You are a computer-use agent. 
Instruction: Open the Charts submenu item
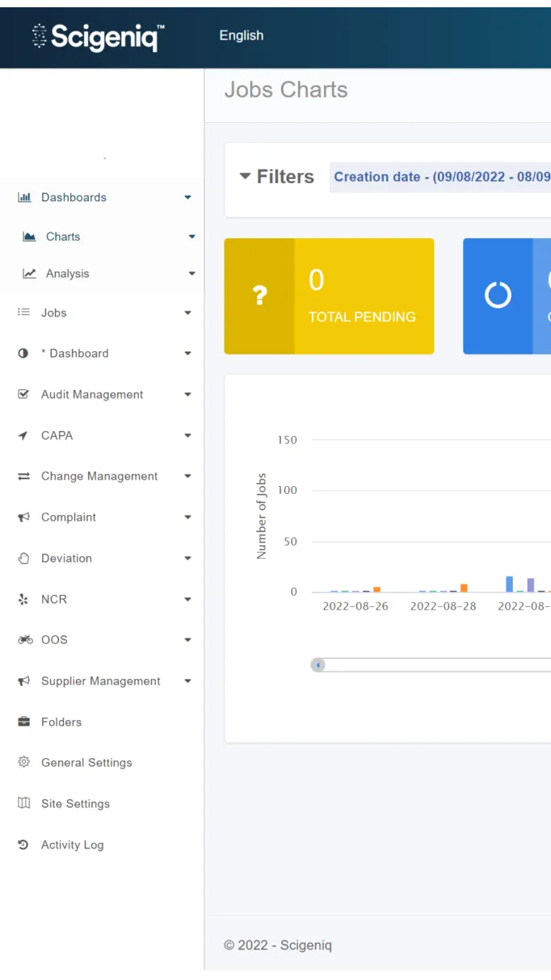click(x=63, y=237)
